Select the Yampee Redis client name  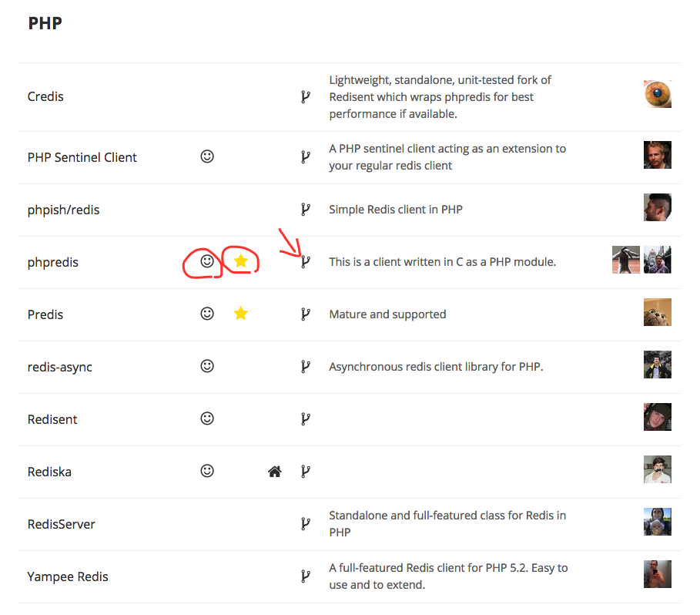[x=68, y=576]
